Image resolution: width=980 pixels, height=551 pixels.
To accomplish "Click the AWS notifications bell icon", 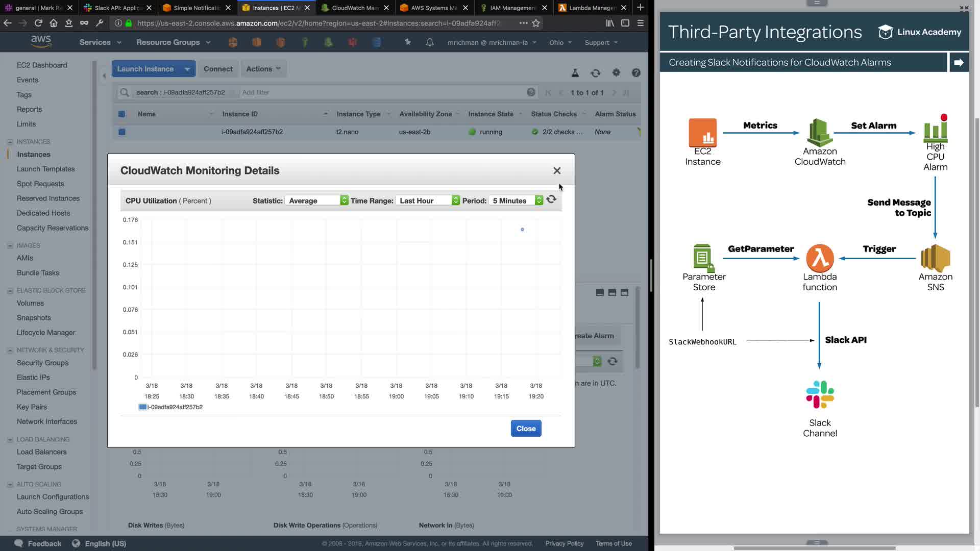I will point(430,42).
